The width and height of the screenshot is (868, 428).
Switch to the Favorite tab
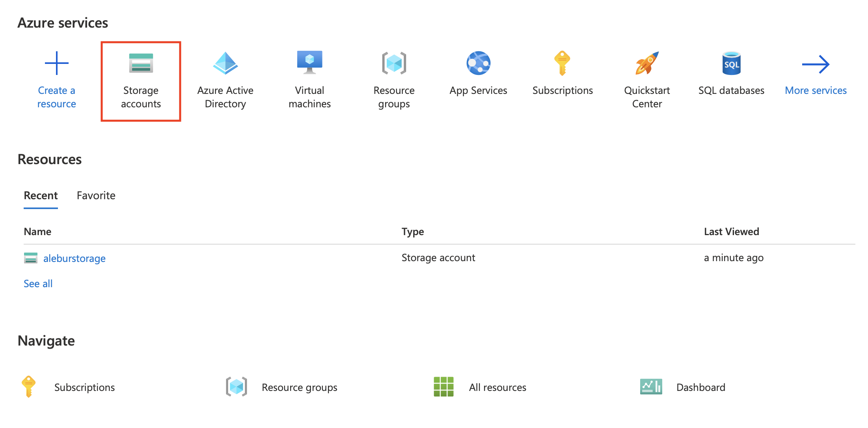(x=96, y=196)
